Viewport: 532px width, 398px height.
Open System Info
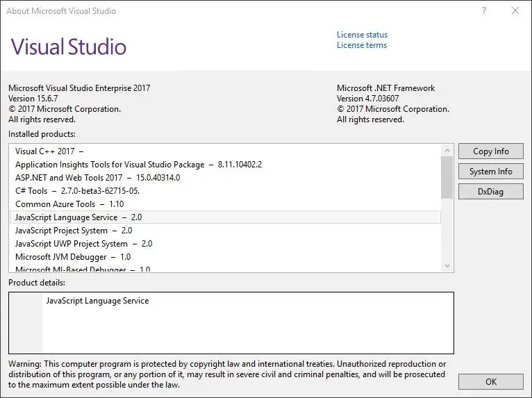[x=490, y=172]
